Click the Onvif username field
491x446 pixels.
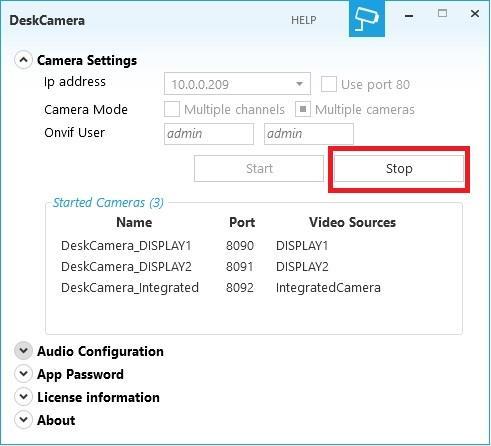[209, 134]
